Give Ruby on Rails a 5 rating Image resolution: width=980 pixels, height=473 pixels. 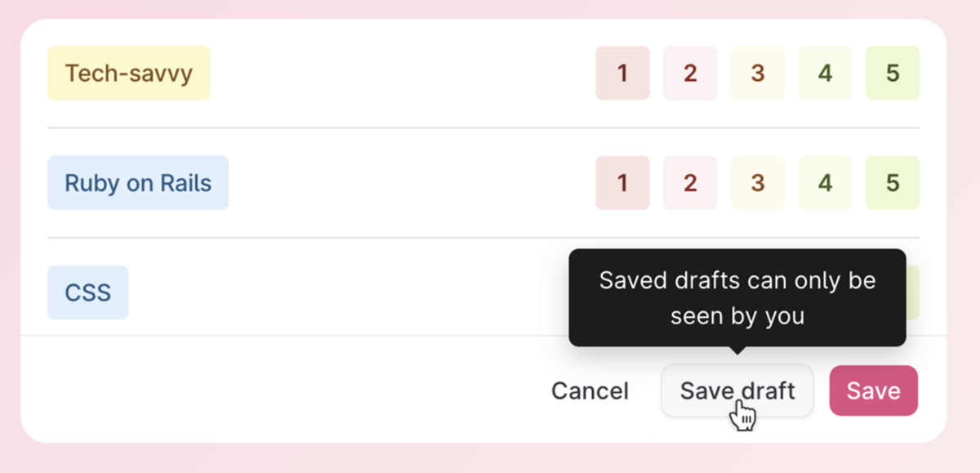(893, 183)
